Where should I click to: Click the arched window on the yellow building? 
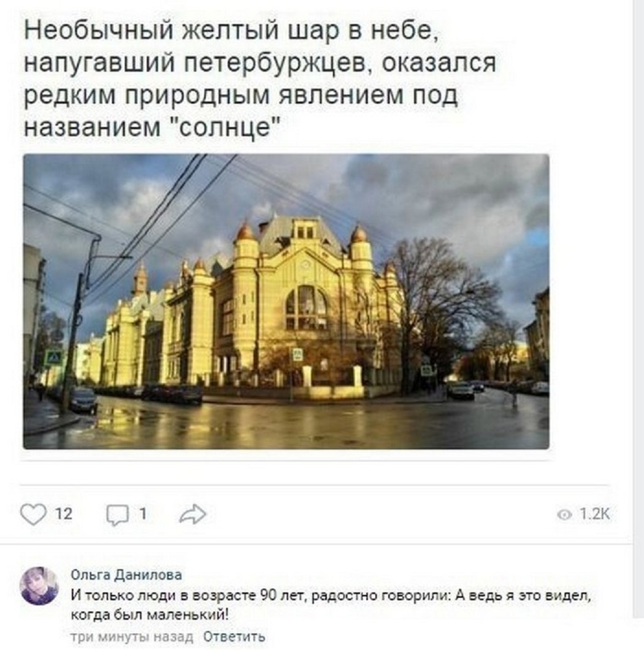point(306,307)
